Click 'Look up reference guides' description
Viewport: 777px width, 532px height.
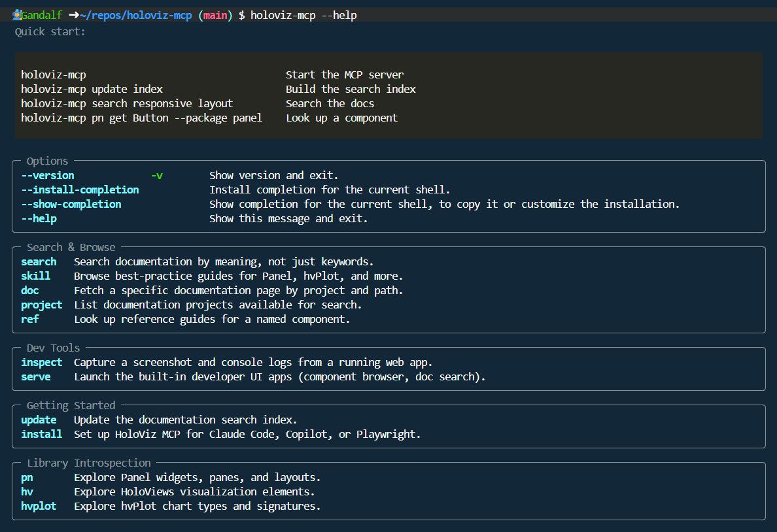point(212,319)
